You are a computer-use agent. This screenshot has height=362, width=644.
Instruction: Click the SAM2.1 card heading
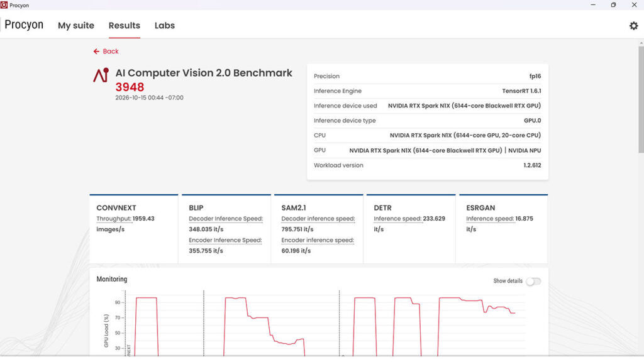294,207
